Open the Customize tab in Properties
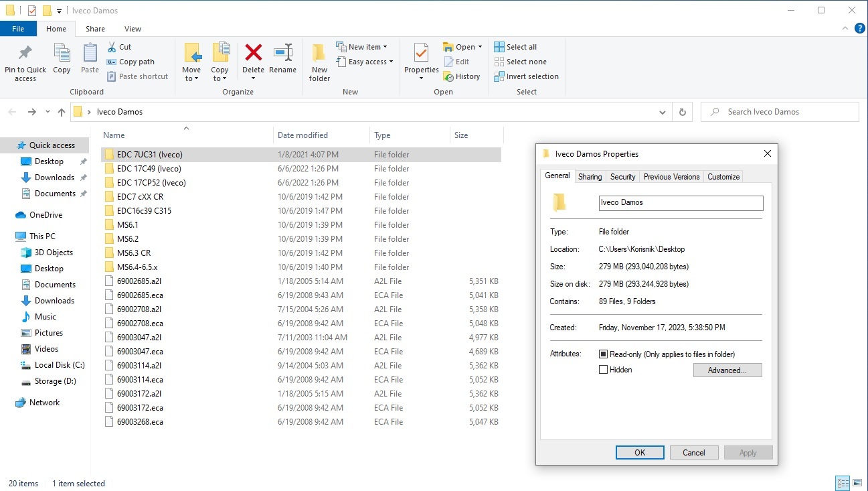This screenshot has height=491, width=868. click(723, 177)
